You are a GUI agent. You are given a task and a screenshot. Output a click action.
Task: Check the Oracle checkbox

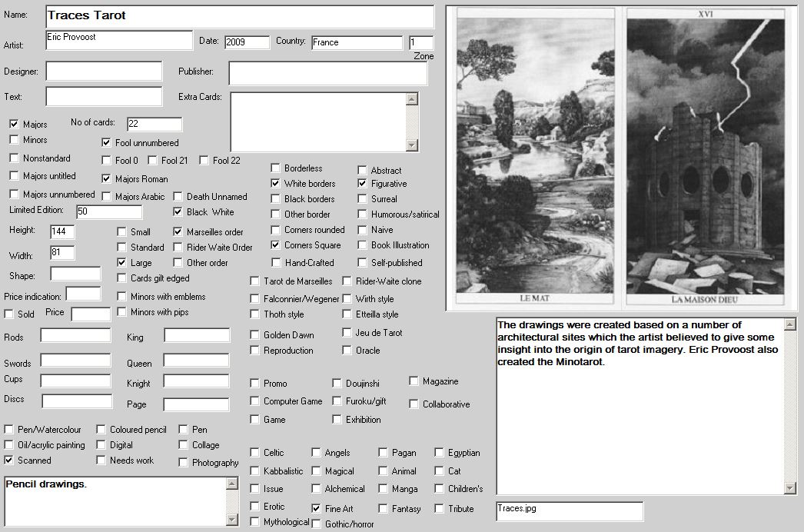[x=347, y=351]
